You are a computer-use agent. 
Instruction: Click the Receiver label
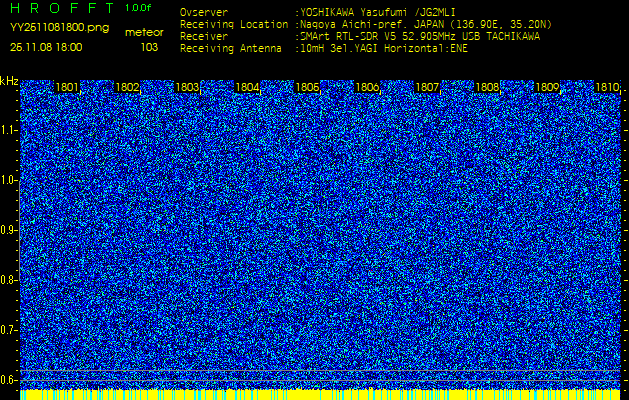204,37
